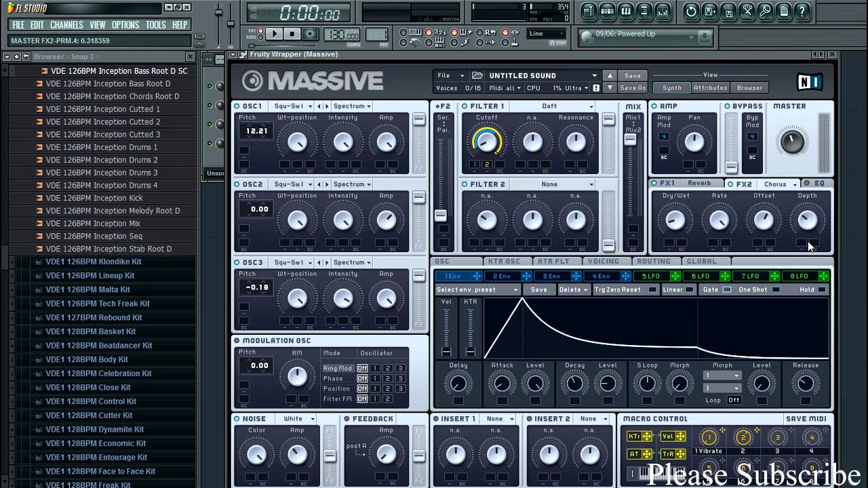Open the project info document icon
The image size is (868, 488).
pyautogui.click(x=785, y=11)
